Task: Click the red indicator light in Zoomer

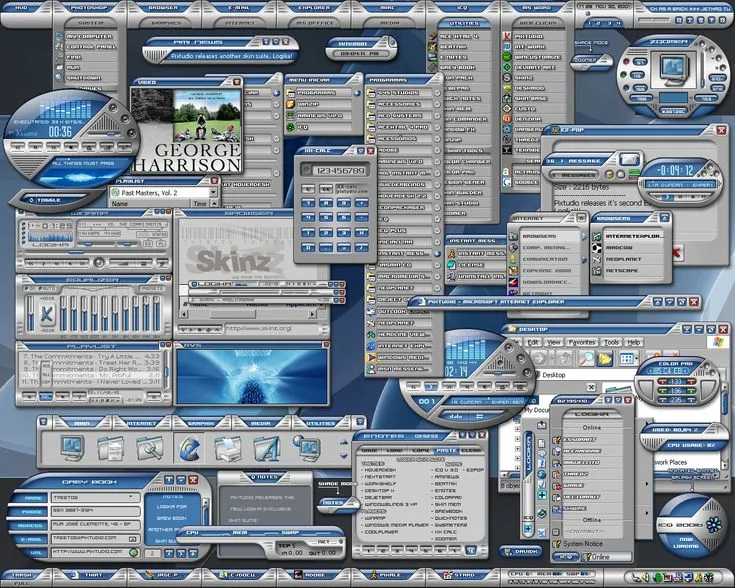Action: (x=625, y=61)
